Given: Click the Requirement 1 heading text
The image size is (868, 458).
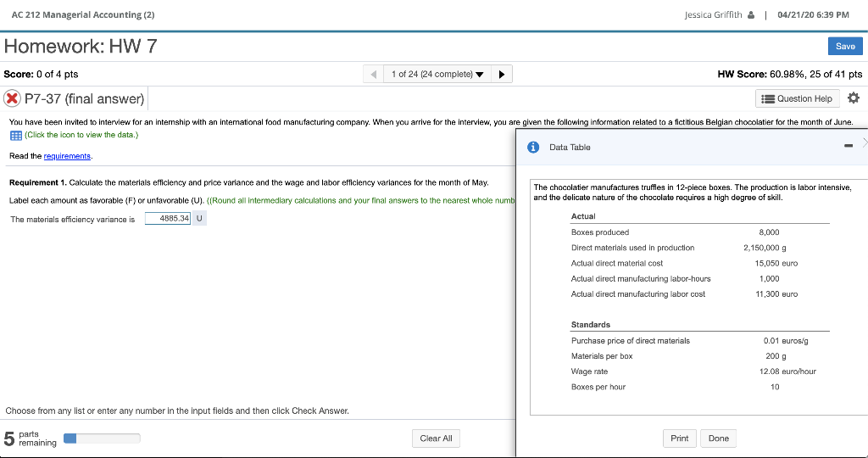Looking at the screenshot, I should tap(37, 182).
